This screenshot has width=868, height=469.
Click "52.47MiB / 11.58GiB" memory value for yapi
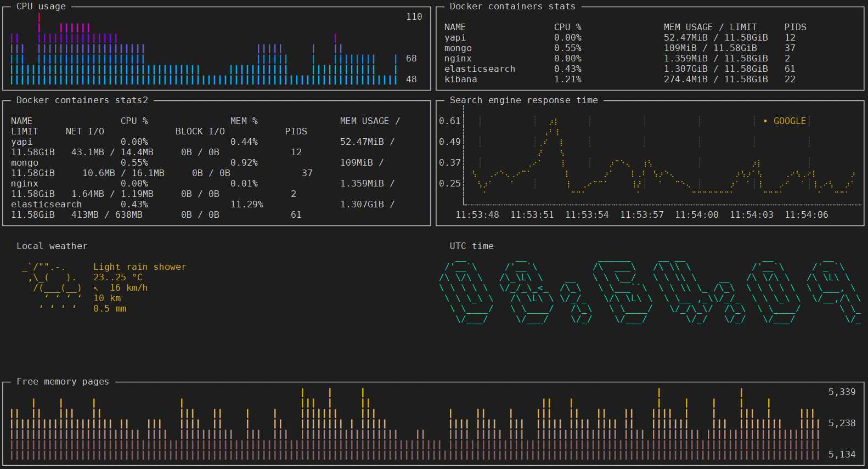pyautogui.click(x=716, y=37)
